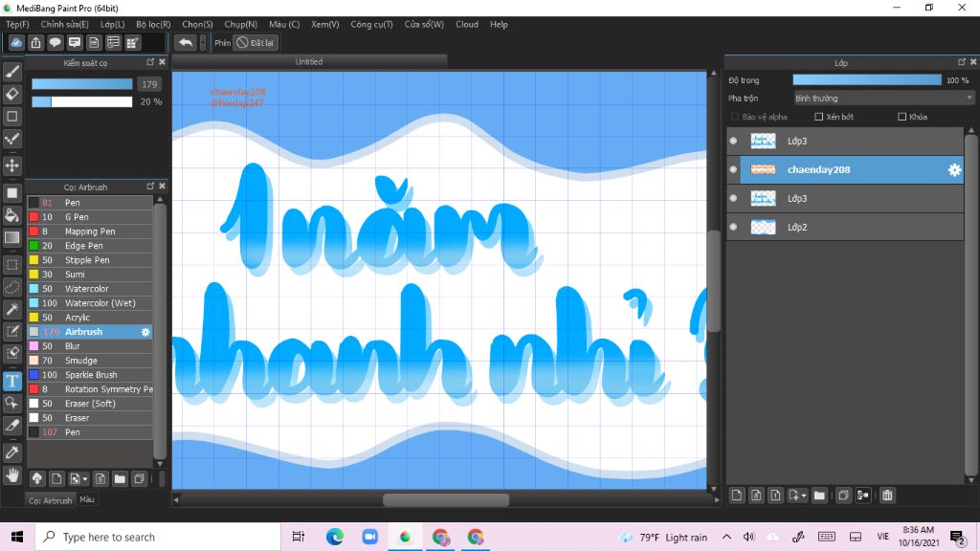Screen dimensions: 980x551
Task: Delete layer with trash icon
Action: 887,496
